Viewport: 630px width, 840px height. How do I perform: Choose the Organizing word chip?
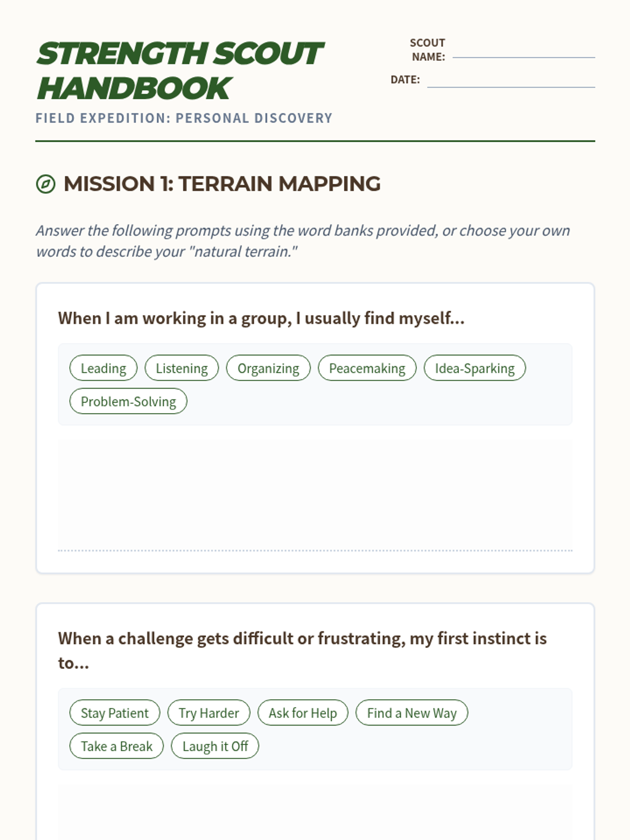pos(268,368)
